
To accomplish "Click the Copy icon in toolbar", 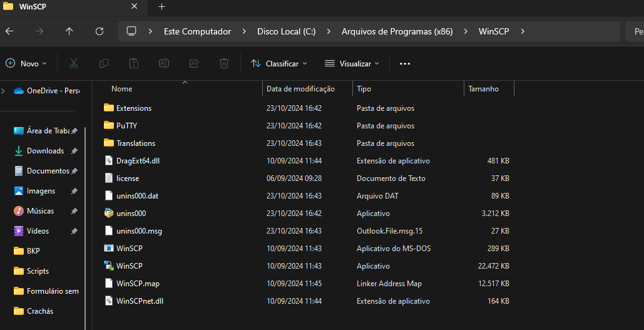I will (104, 63).
